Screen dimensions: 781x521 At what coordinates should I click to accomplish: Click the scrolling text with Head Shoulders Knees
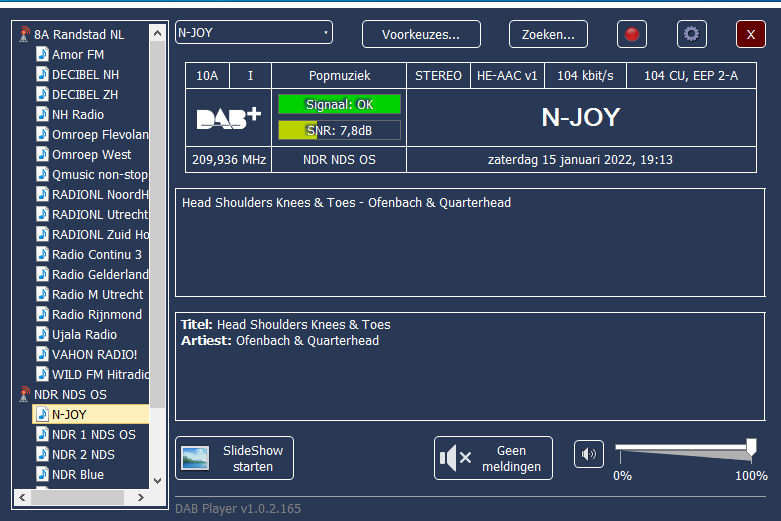coord(347,203)
